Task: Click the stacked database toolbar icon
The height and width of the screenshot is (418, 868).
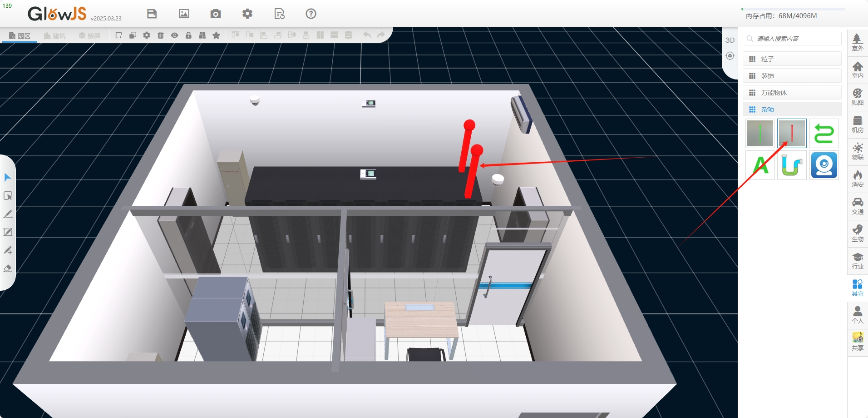Action: (x=349, y=35)
